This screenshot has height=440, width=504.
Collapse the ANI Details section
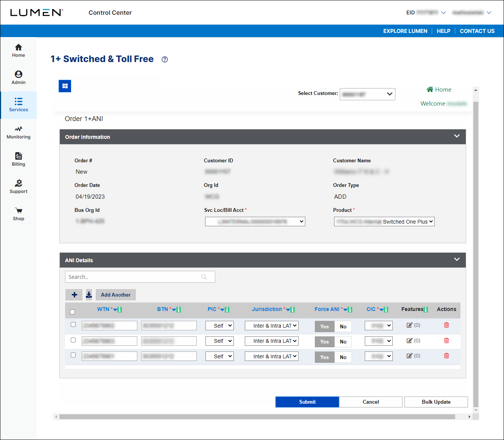point(457,260)
